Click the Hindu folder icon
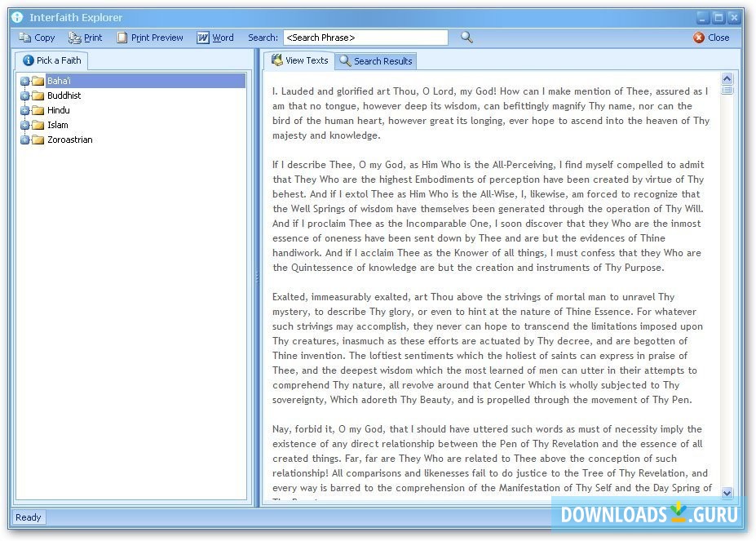 38,110
